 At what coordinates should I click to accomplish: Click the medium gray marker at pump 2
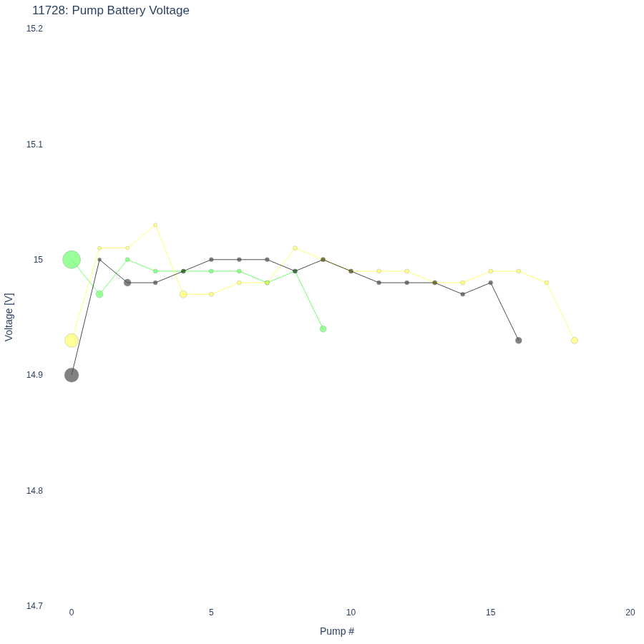point(127,283)
